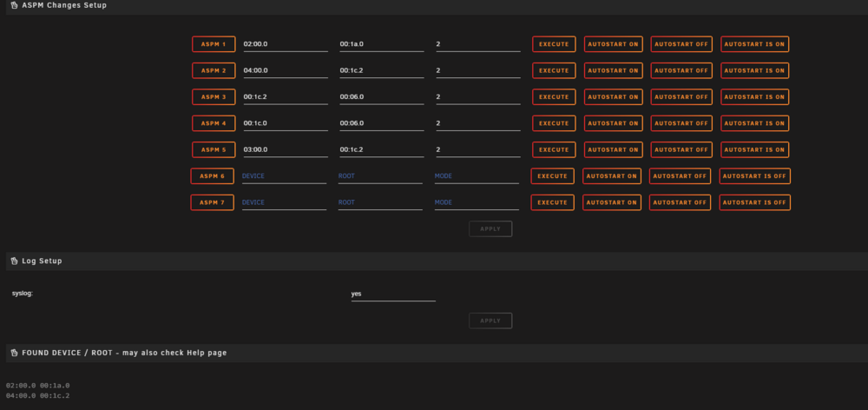Turn autostart on for ASPM 3
This screenshot has height=410, width=868.
(614, 97)
